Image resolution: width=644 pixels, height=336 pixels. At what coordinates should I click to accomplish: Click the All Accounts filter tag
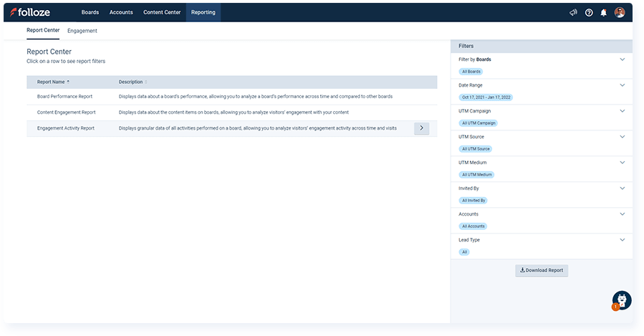click(x=474, y=226)
